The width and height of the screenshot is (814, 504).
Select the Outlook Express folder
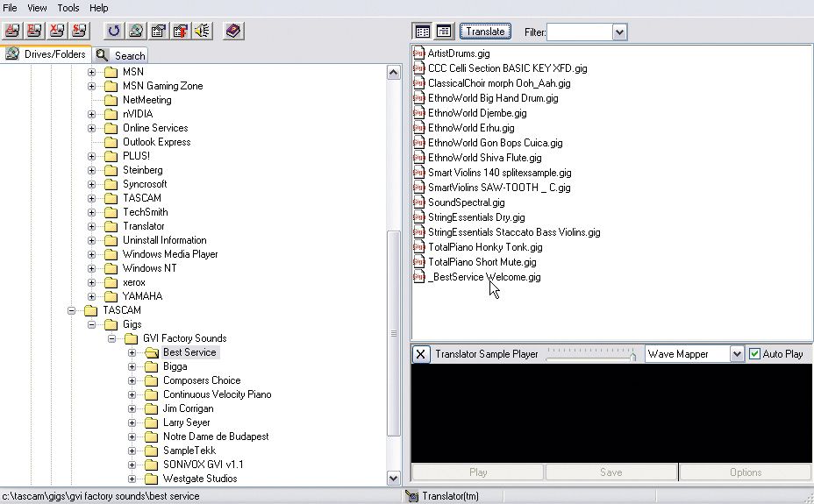[156, 142]
